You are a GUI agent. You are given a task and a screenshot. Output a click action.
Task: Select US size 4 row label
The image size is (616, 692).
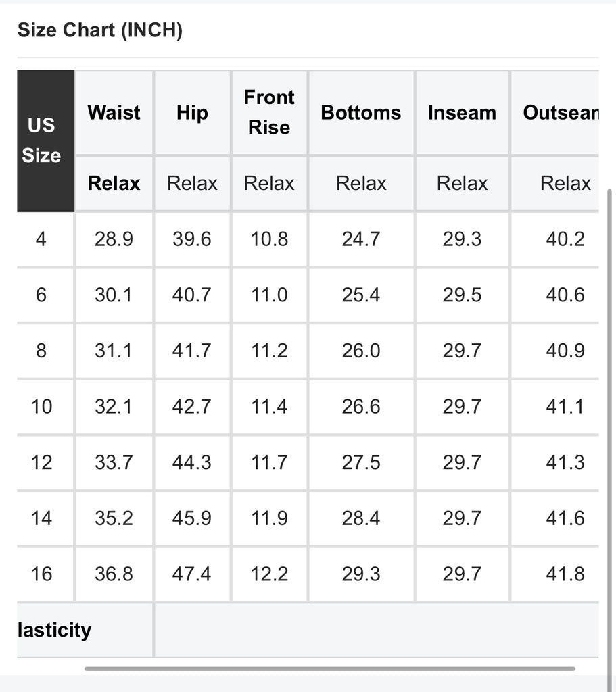(x=41, y=239)
